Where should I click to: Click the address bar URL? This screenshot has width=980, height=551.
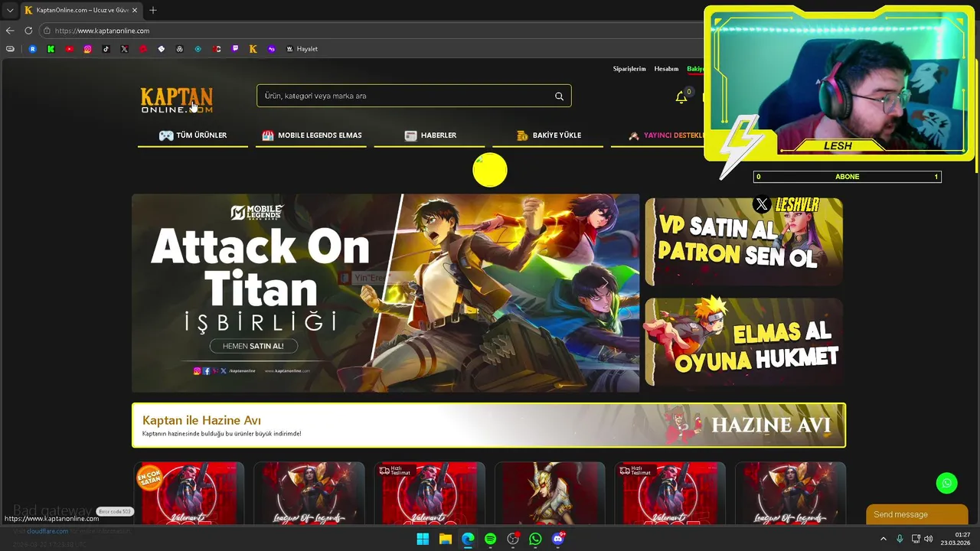click(x=102, y=31)
